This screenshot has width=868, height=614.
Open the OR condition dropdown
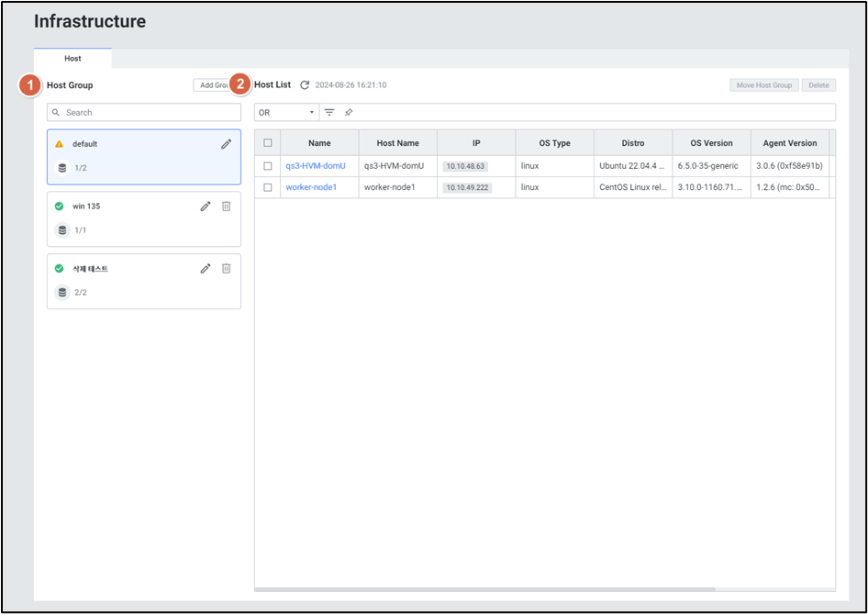[x=286, y=113]
